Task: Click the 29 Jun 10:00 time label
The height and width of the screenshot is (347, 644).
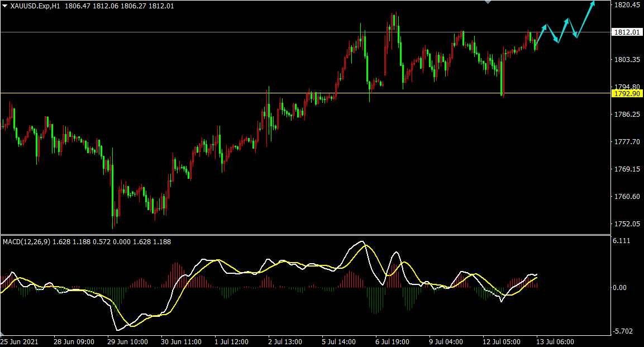Action: pos(127,341)
